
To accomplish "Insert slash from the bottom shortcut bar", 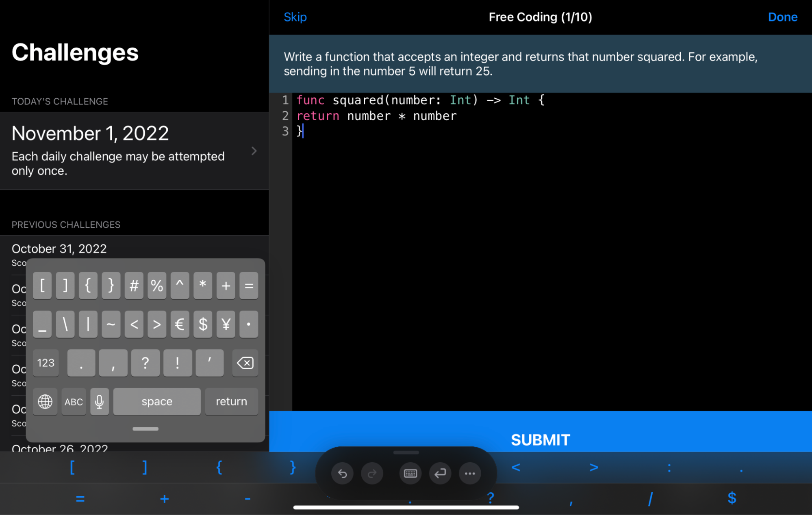I will click(650, 498).
